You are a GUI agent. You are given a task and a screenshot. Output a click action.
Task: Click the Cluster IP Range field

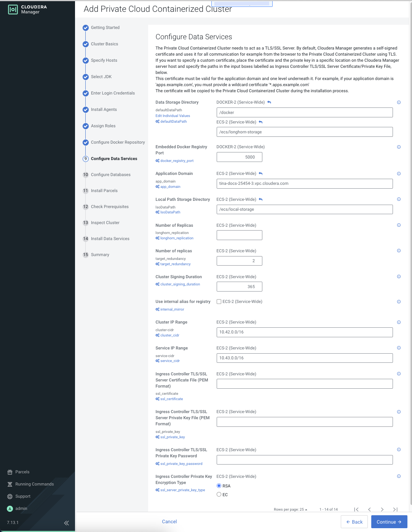click(305, 332)
